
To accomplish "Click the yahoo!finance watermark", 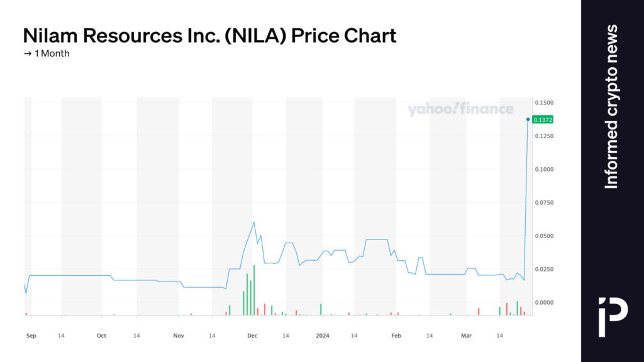I will [x=460, y=109].
